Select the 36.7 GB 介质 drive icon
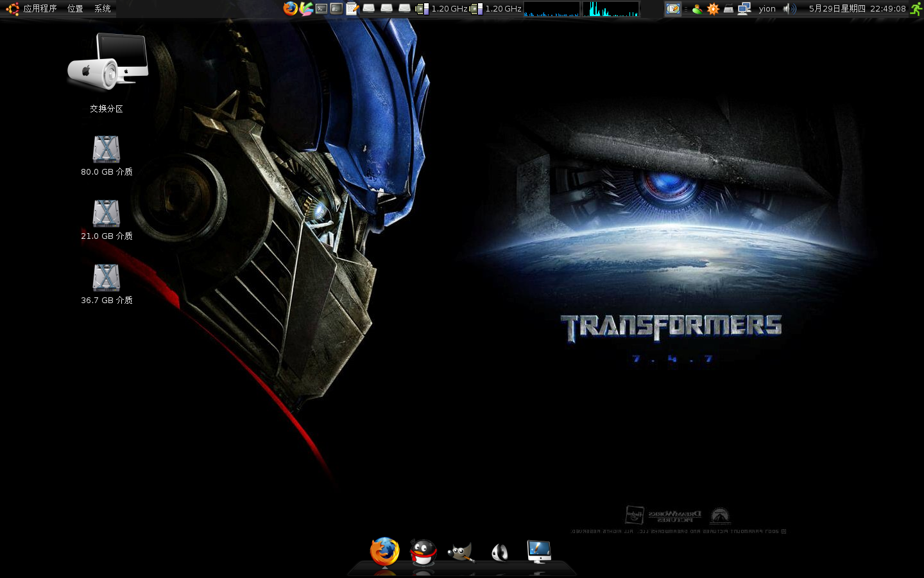 click(x=107, y=284)
